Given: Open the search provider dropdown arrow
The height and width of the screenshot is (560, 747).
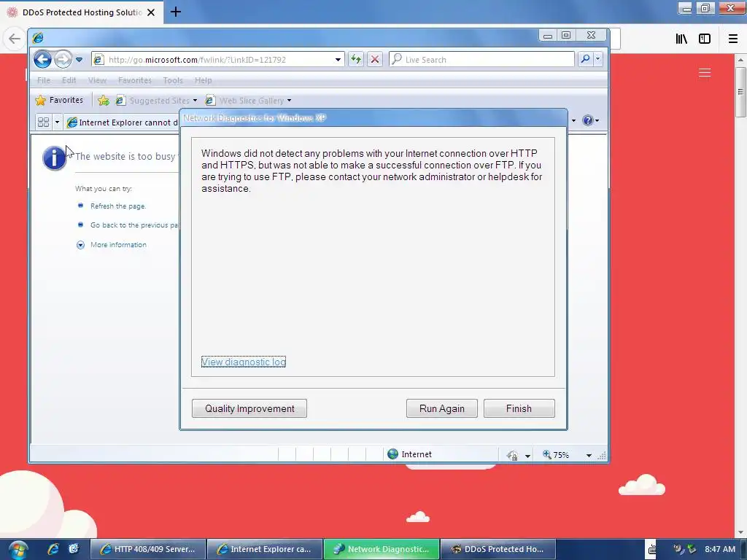Looking at the screenshot, I should point(598,59).
